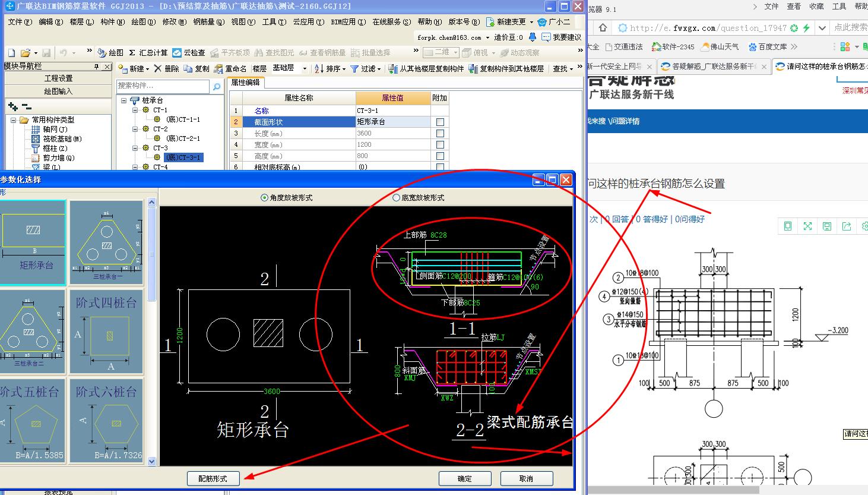Click 工程设置 navigation button
This screenshot has height=495, width=868.
click(x=58, y=78)
